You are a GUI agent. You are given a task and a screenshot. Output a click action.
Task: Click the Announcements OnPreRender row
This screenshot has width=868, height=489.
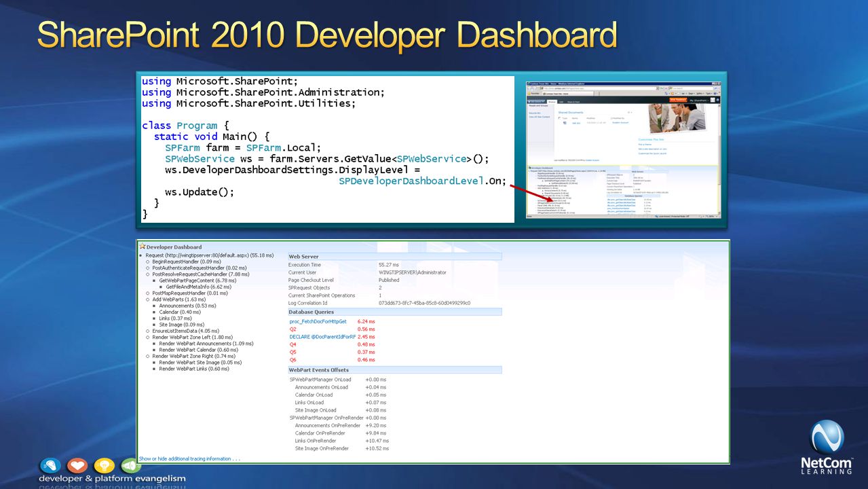point(340,426)
